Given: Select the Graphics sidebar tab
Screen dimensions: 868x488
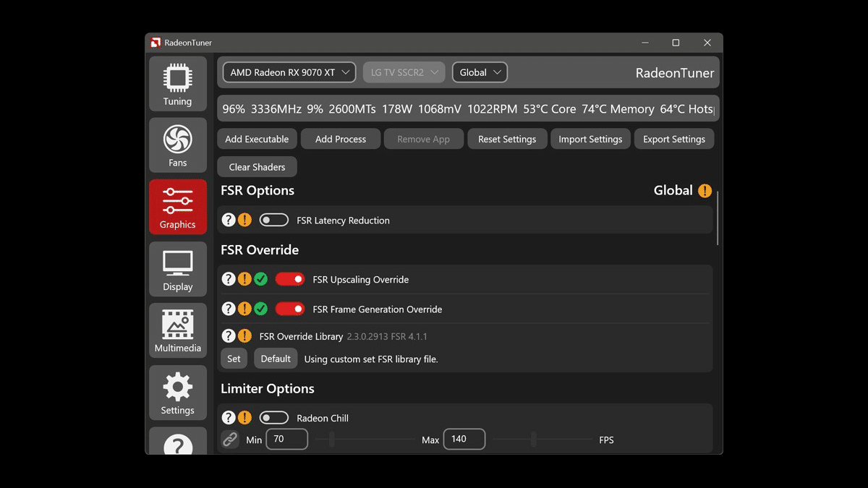Looking at the screenshot, I should pos(177,207).
